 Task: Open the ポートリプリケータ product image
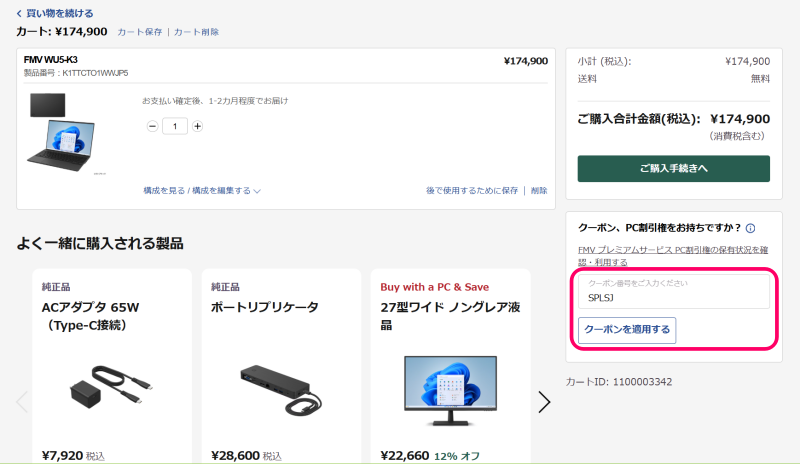(281, 389)
